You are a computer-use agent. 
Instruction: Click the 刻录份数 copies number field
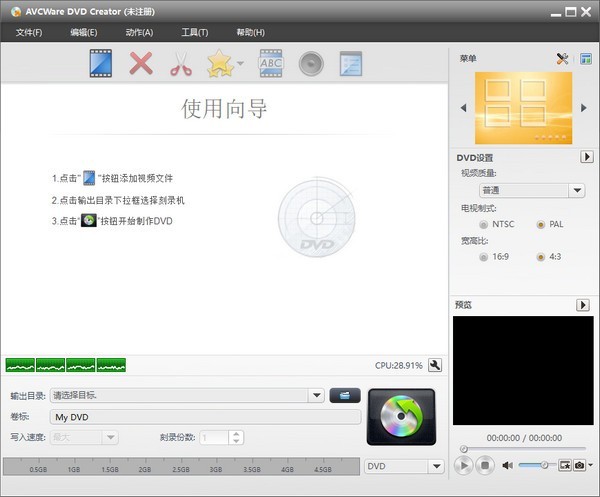[214, 437]
